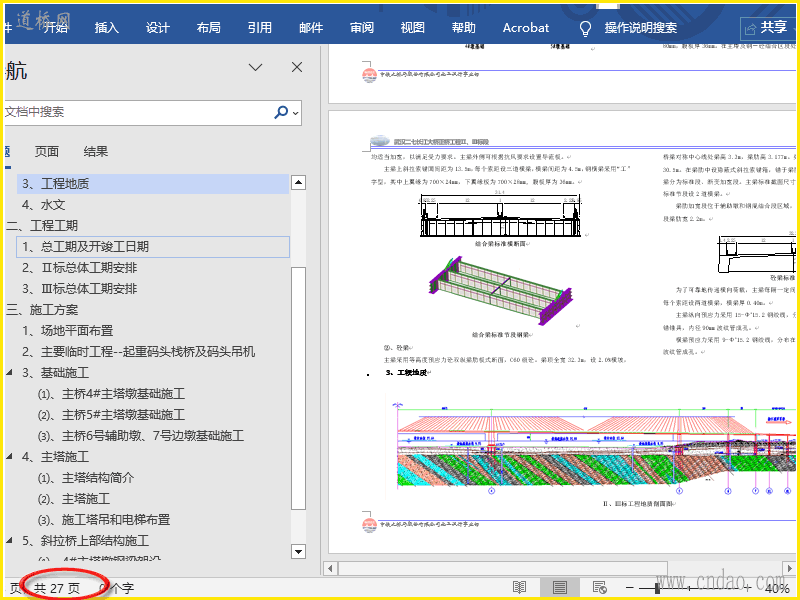Click the 共享 share button
The image size is (800, 600).
[766, 28]
